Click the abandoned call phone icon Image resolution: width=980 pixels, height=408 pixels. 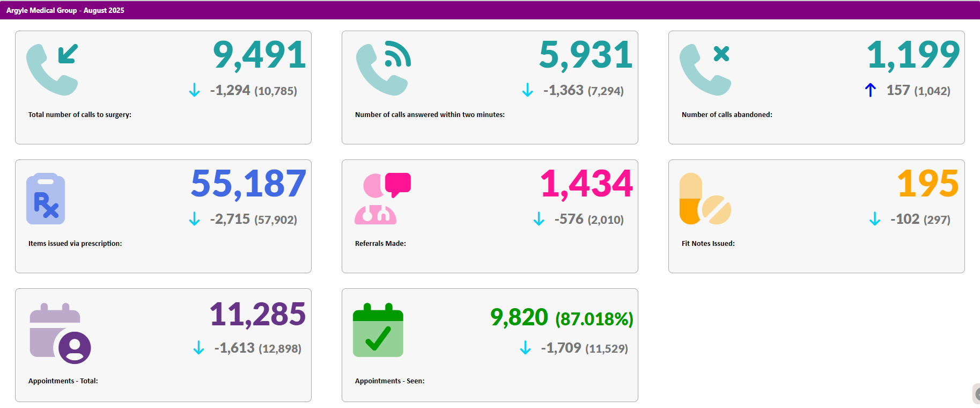click(705, 69)
